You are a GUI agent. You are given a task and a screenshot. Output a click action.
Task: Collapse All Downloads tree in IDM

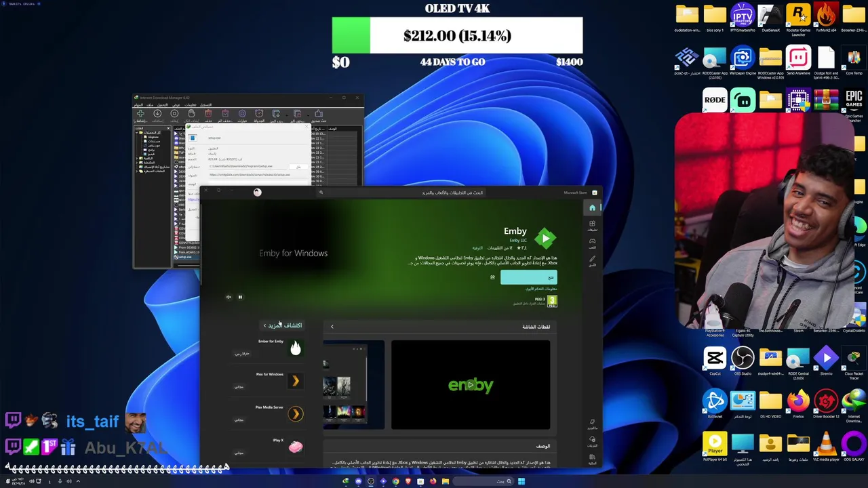136,133
